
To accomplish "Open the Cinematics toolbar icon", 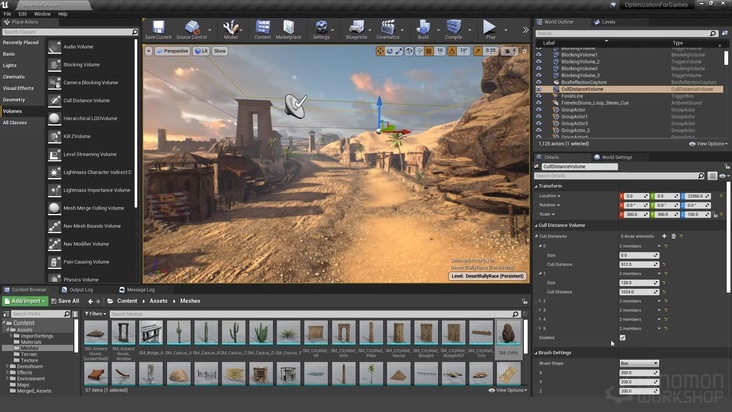I will click(x=388, y=29).
